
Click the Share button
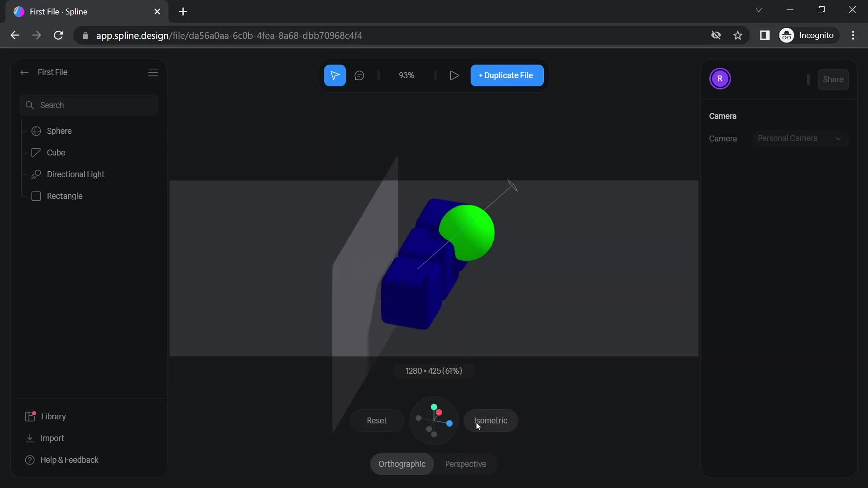tap(833, 80)
